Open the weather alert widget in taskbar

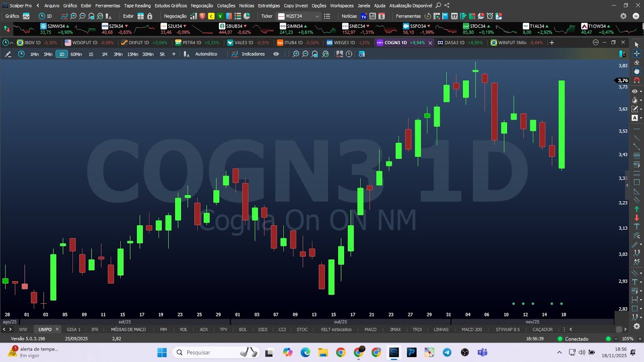33,352
